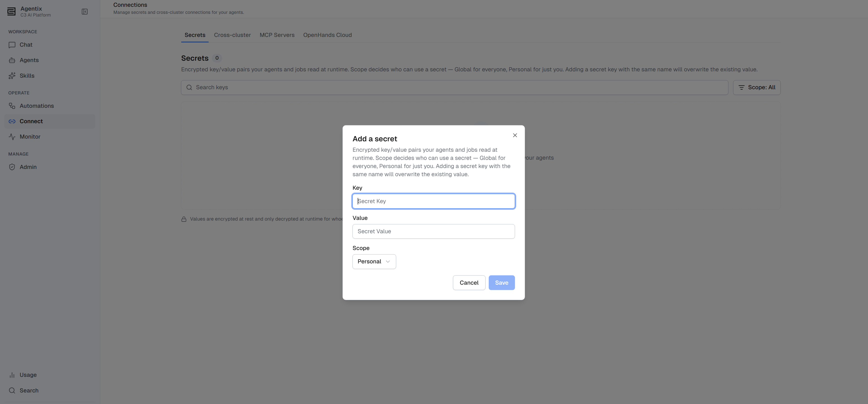This screenshot has height=404, width=868.
Task: Switch to the MCP Servers tab
Action: pyautogui.click(x=277, y=35)
